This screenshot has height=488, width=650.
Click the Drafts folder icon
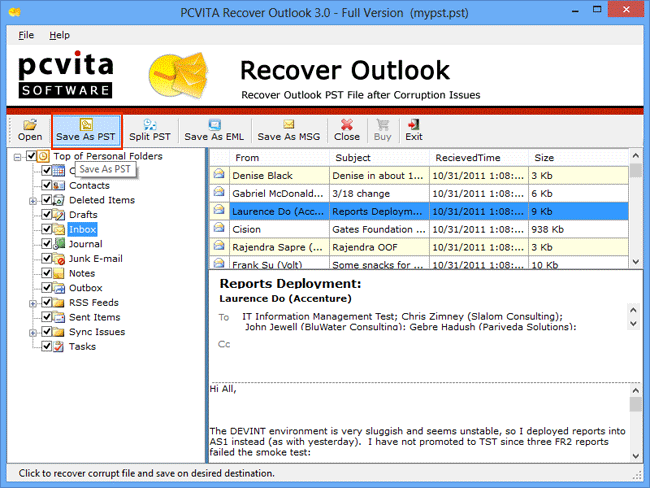[x=59, y=214]
